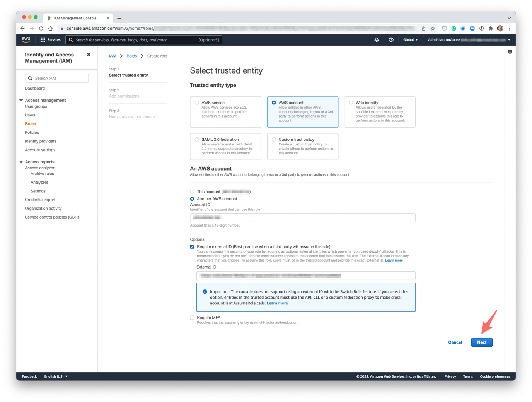532x402 pixels.
Task: Select the Web identity trusted entity type
Action: tap(351, 103)
